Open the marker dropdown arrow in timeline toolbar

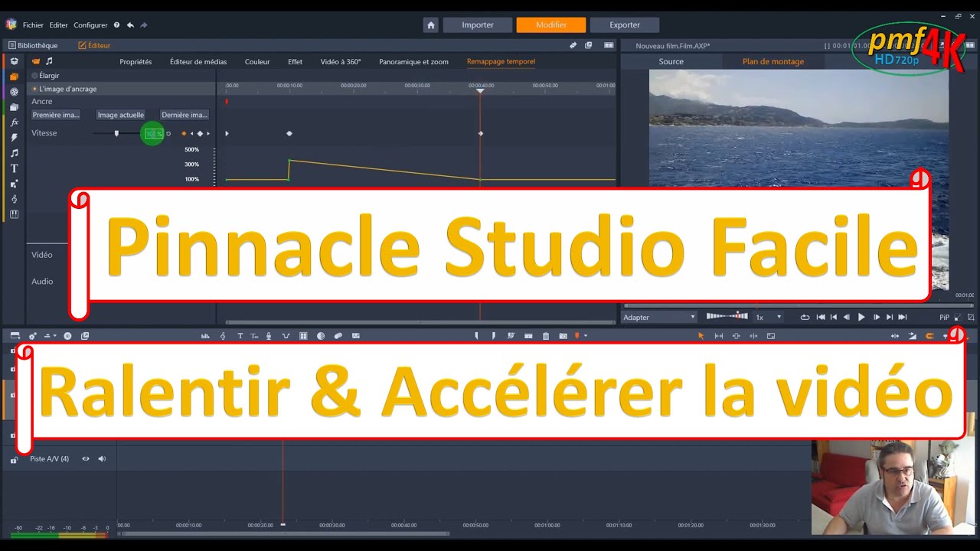pyautogui.click(x=586, y=336)
